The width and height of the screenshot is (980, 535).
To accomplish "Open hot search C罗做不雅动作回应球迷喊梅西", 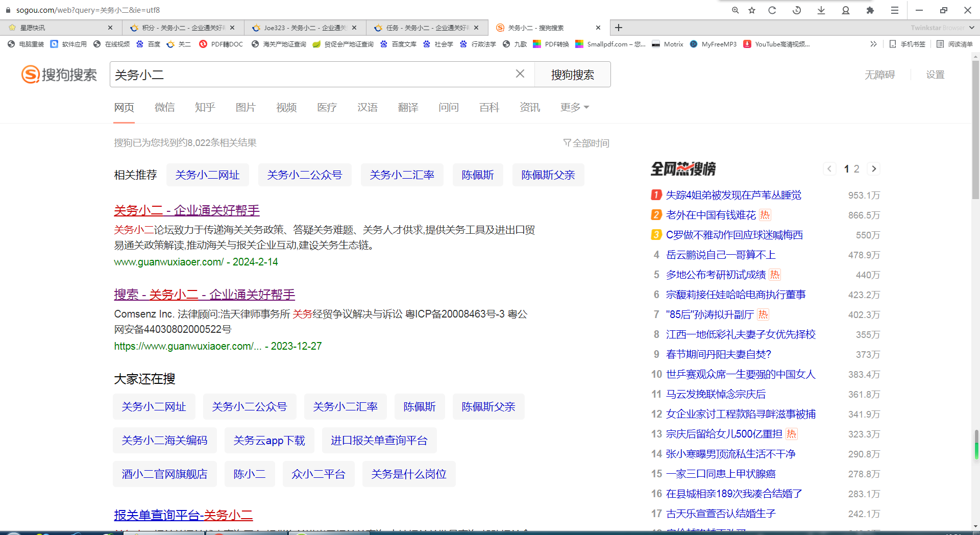I will click(x=734, y=235).
